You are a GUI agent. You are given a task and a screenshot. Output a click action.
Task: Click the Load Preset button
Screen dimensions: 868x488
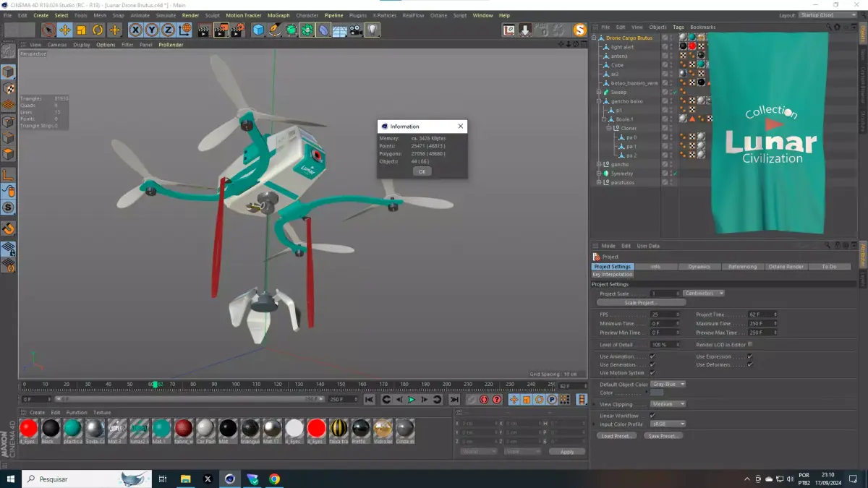(616, 436)
